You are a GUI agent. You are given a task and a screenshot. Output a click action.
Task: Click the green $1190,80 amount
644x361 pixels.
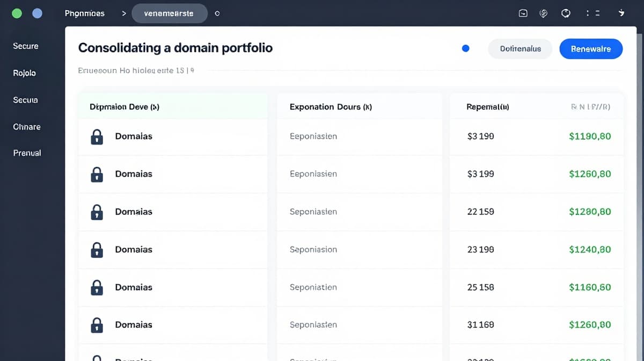pyautogui.click(x=590, y=136)
